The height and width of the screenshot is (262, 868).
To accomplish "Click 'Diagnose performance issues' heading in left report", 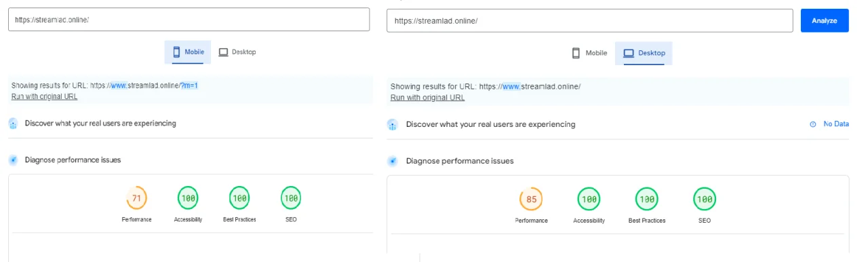I will click(73, 160).
